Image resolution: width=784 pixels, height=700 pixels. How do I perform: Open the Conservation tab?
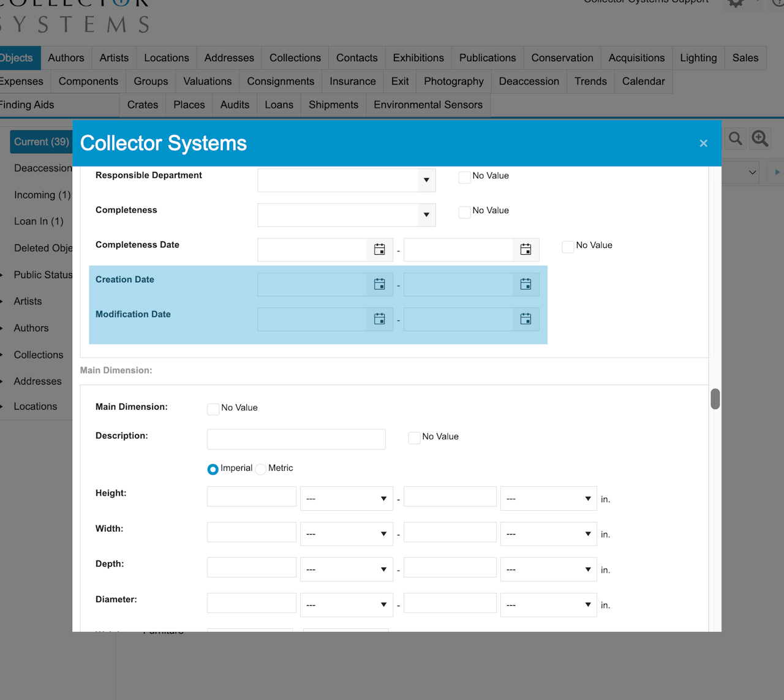(x=562, y=58)
